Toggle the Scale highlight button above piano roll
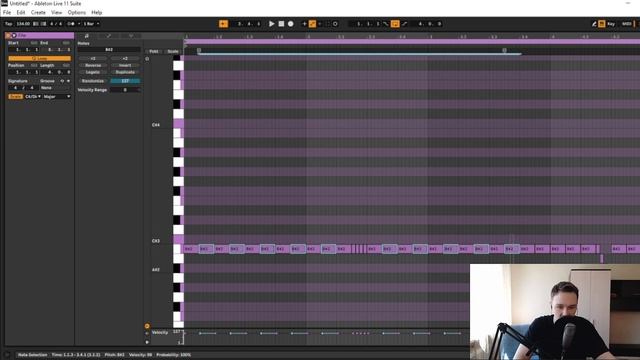This screenshot has width=640, height=360. [x=173, y=51]
